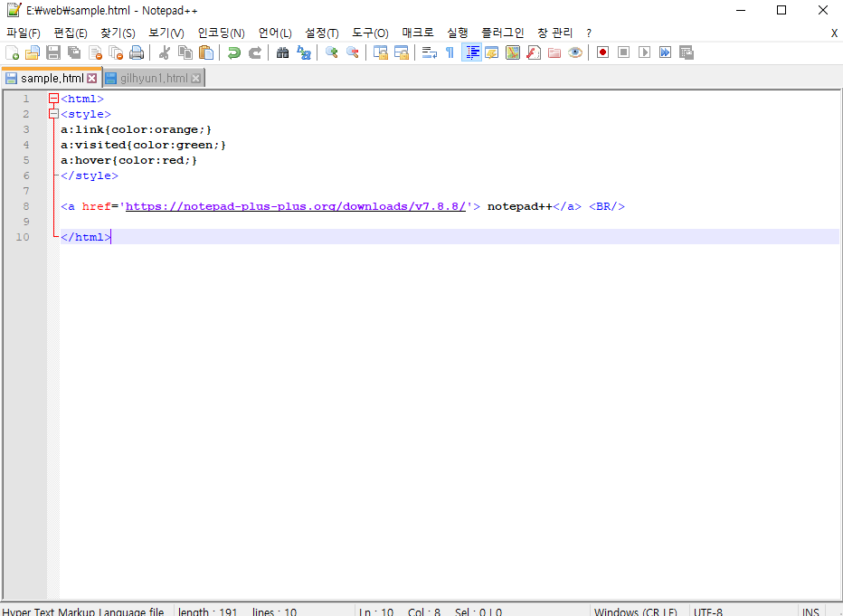Click the Windows (CR LF) status entry
This screenshot has width=843, height=616.
click(x=636, y=611)
